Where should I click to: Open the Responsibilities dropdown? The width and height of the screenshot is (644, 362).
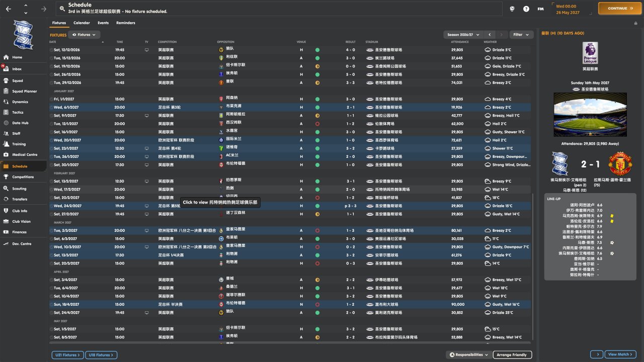pos(468,355)
